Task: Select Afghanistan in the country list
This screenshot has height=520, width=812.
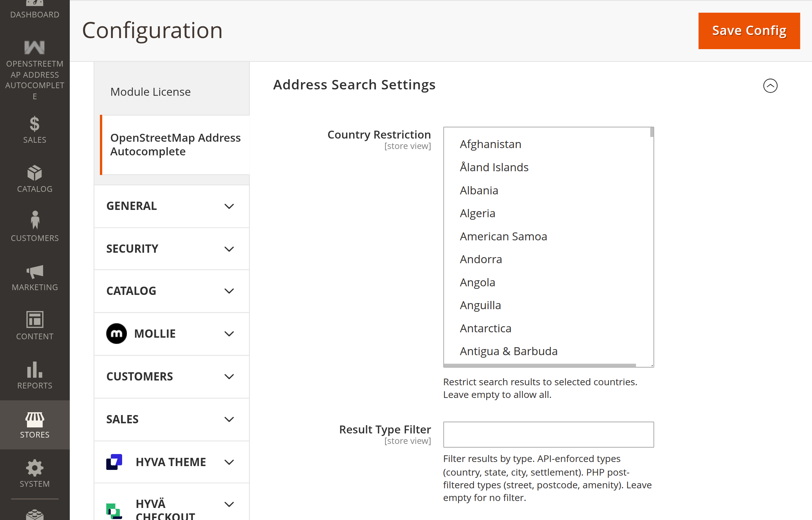Action: [x=490, y=144]
